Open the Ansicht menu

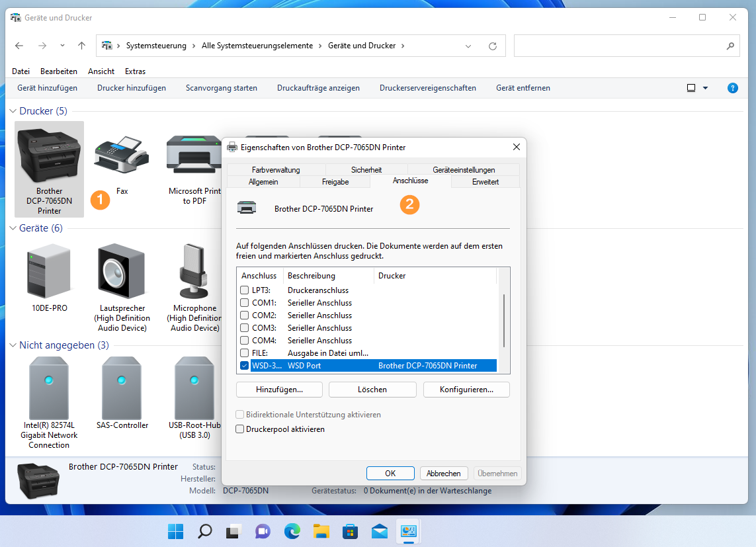pyautogui.click(x=101, y=71)
